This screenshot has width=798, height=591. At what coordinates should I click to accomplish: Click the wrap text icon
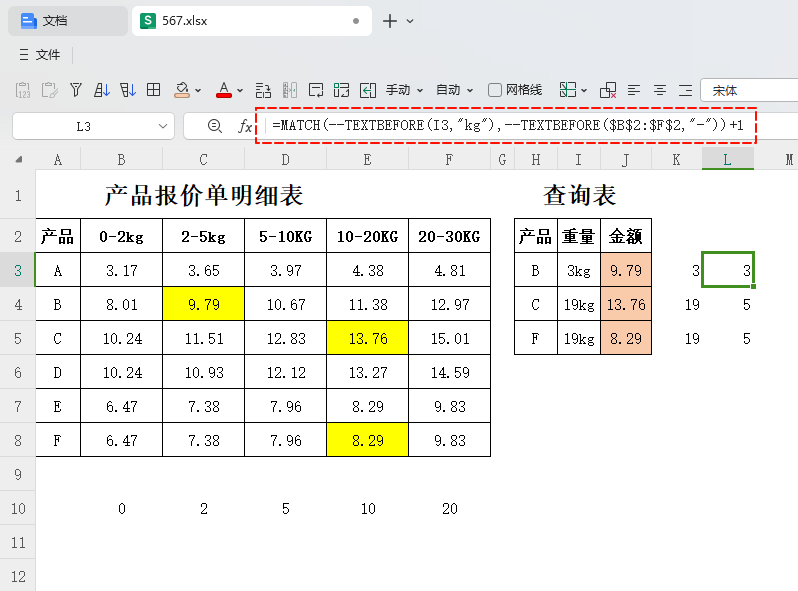point(316,90)
